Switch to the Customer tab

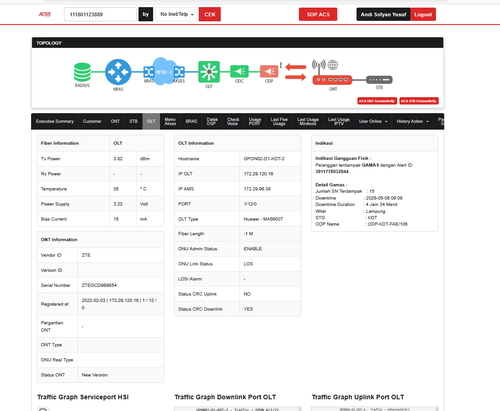click(92, 121)
